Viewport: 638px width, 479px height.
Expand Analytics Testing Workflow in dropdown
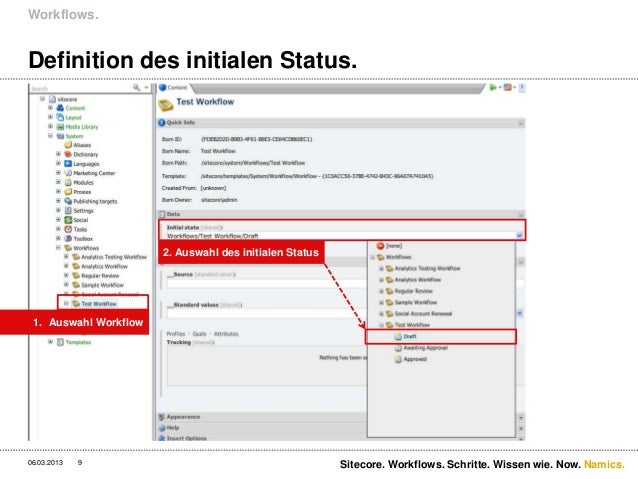point(381,269)
